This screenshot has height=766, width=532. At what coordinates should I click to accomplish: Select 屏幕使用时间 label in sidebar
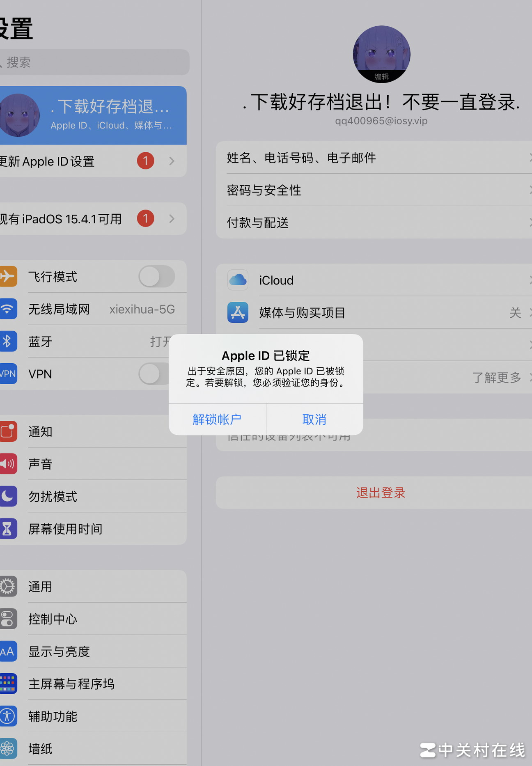coord(65,529)
